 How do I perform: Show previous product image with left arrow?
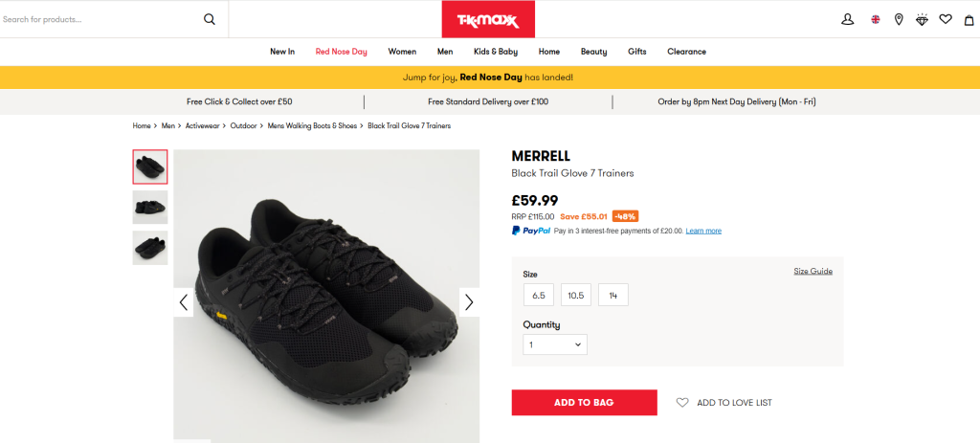click(184, 302)
